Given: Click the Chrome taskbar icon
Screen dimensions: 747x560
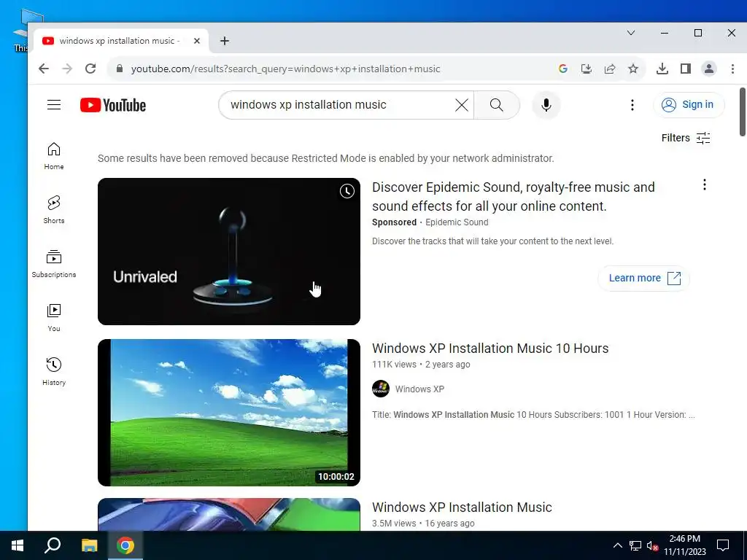Looking at the screenshot, I should click(125, 545).
